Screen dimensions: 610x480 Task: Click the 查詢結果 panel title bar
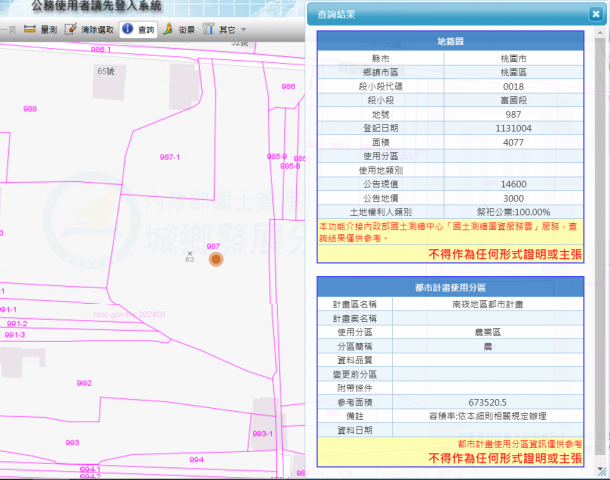point(440,15)
